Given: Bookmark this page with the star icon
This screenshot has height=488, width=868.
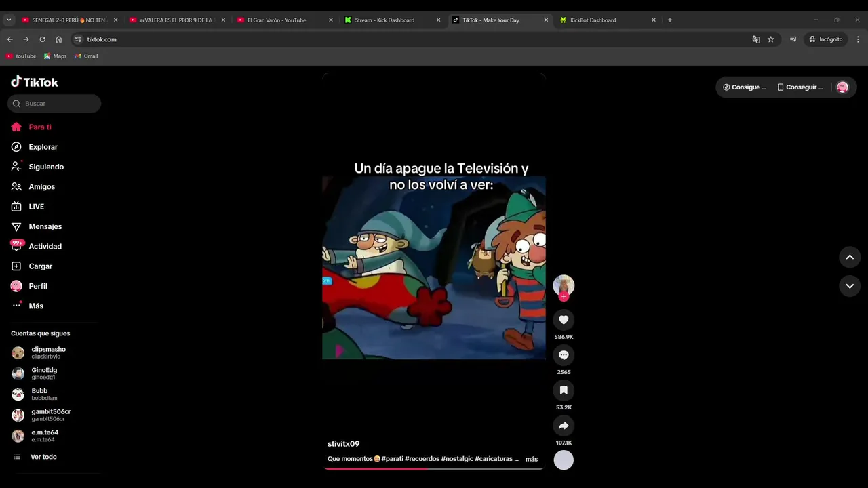Looking at the screenshot, I should click(x=770, y=39).
